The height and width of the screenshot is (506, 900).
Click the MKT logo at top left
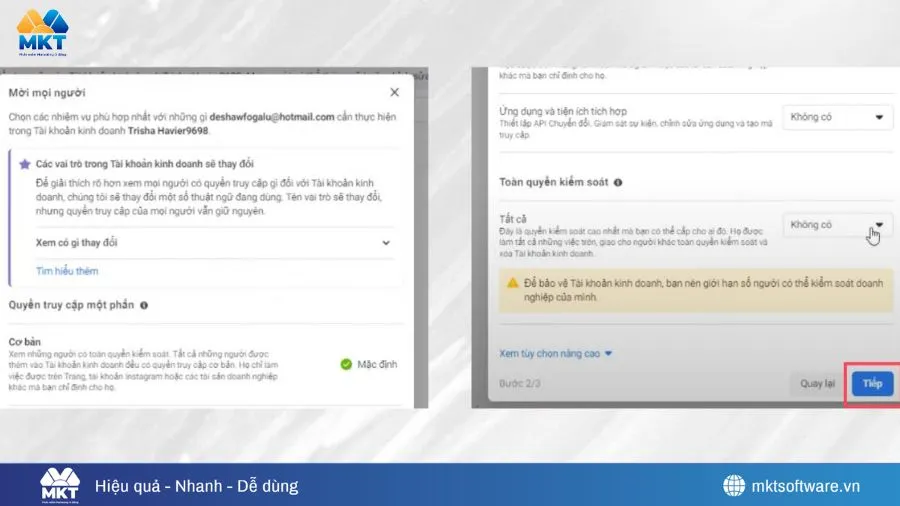(42, 33)
